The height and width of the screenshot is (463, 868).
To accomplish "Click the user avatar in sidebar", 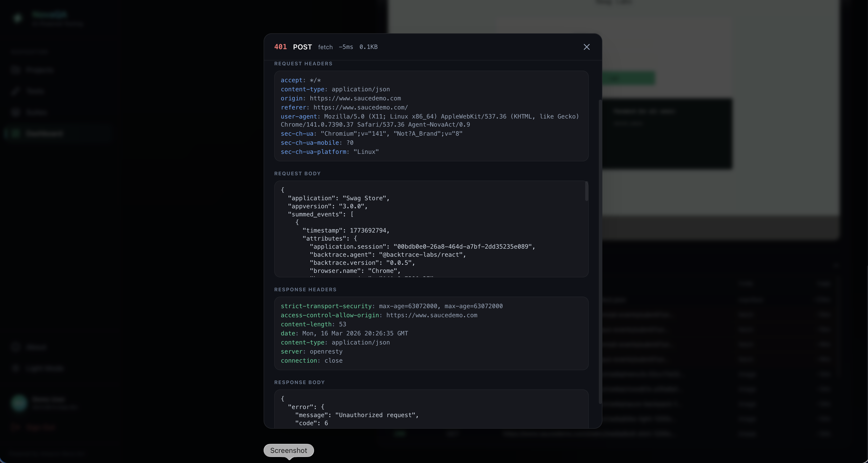I will (x=19, y=403).
